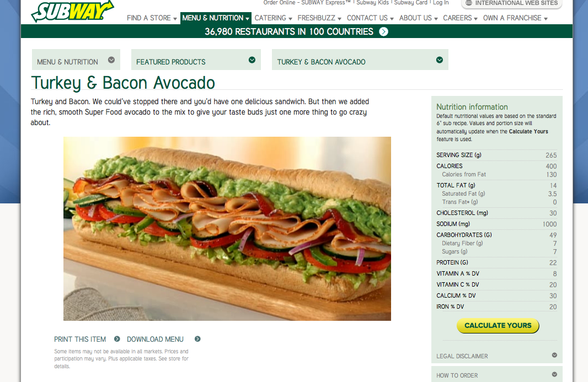Screen dimensions: 588x382
Task: Open the Careers menu
Action: point(460,18)
